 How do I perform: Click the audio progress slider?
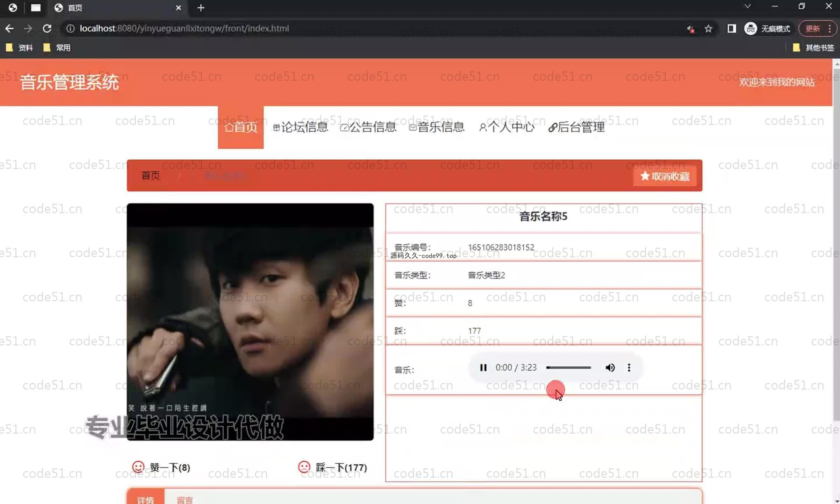click(568, 367)
